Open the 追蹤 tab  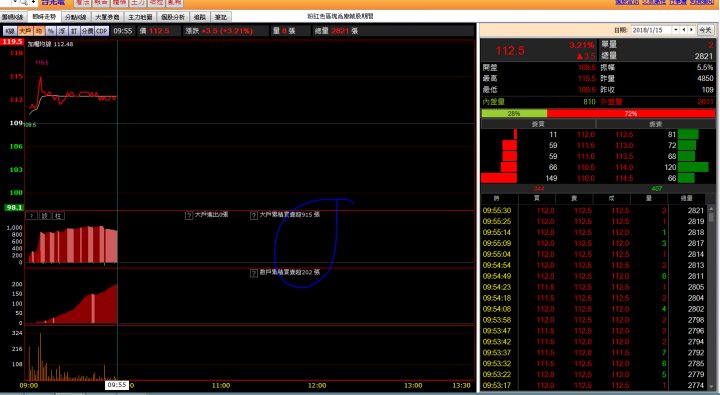(200, 17)
